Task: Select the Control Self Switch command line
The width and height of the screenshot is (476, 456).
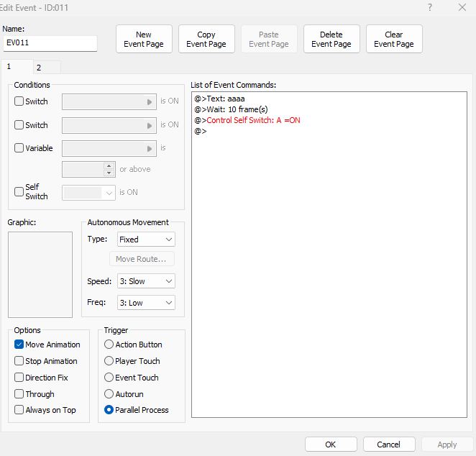Action: (x=253, y=120)
